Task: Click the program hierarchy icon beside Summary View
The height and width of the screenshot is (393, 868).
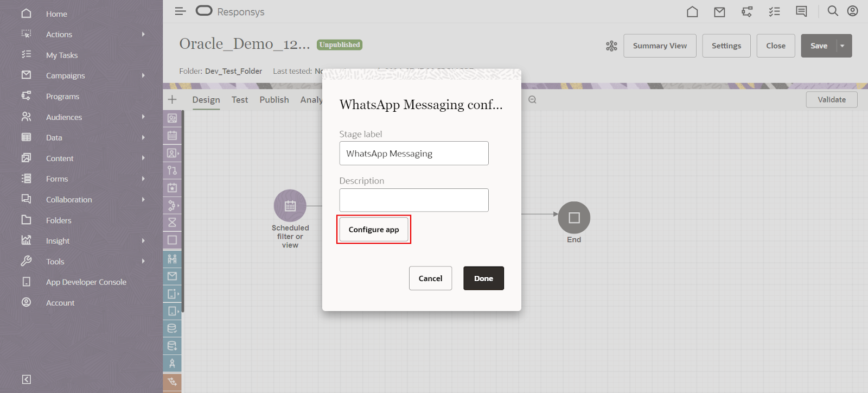Action: 611,46
